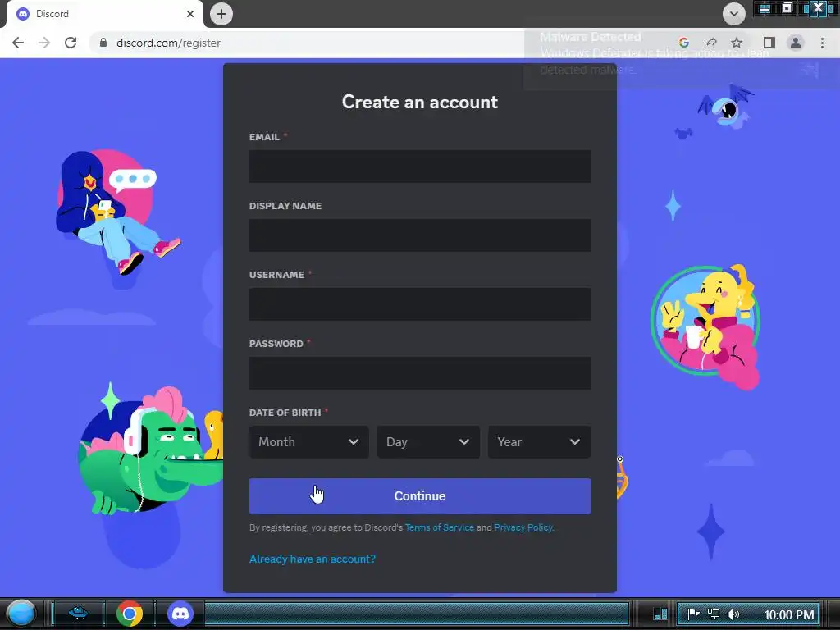Click the 10:00 PM clock
Screen dimensions: 840x630
pyautogui.click(x=788, y=615)
